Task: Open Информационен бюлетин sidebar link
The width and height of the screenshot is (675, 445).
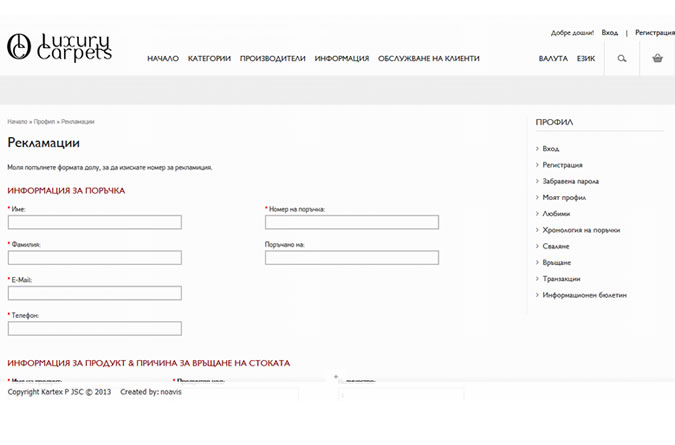Action: point(585,295)
